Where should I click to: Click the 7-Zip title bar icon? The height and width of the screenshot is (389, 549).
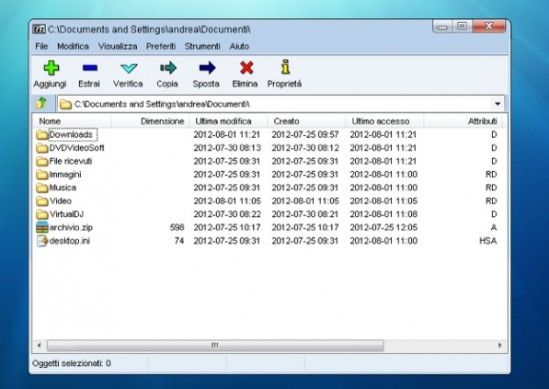[x=39, y=29]
